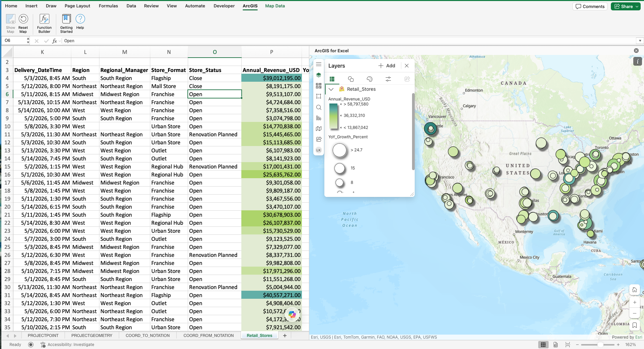Screen dimensions: 644x349
Task: Adjust the zoom slider handle
Action: click(x=600, y=345)
